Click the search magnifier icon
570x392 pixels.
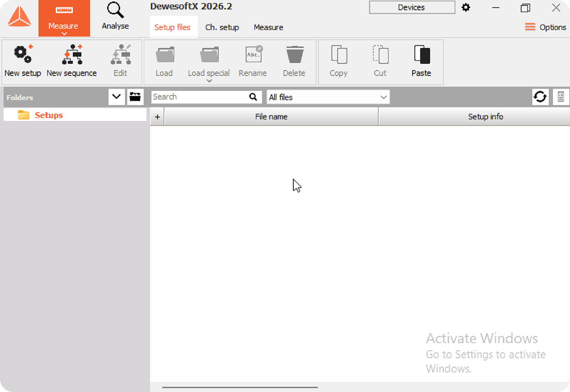253,97
